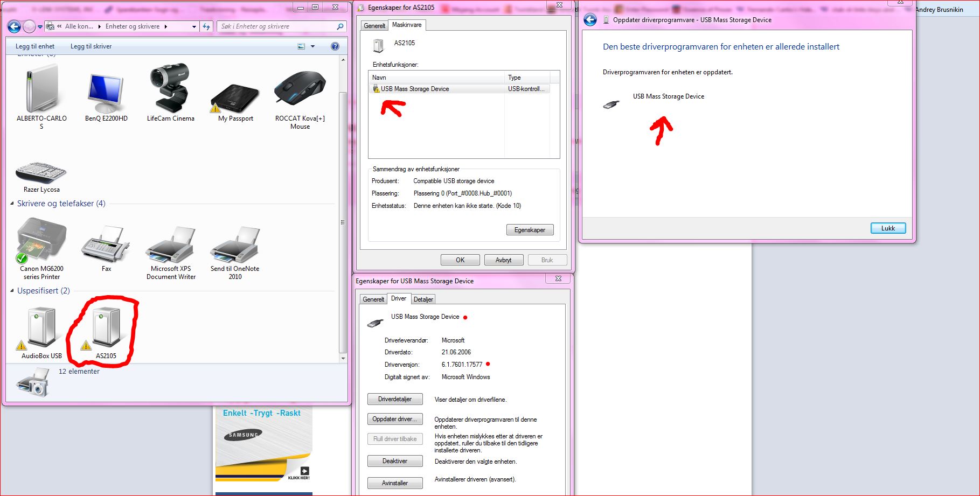
Task: Click the scrollbar down arrow in devices list
Action: [343, 358]
